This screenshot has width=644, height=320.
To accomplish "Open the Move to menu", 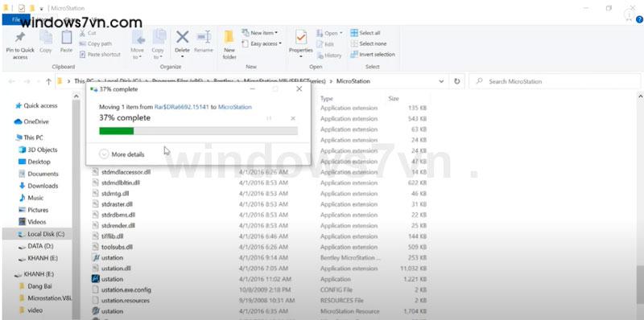I will (x=138, y=45).
